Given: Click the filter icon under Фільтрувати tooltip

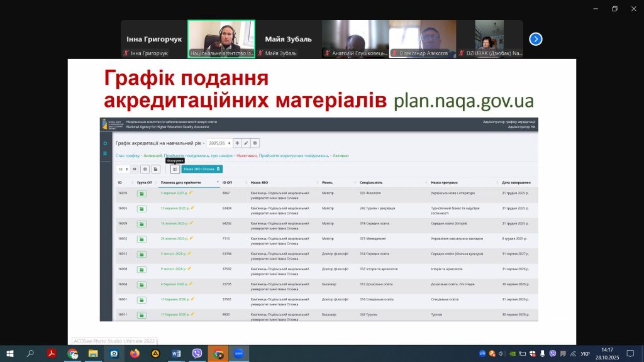Looking at the screenshot, I should tap(175, 169).
